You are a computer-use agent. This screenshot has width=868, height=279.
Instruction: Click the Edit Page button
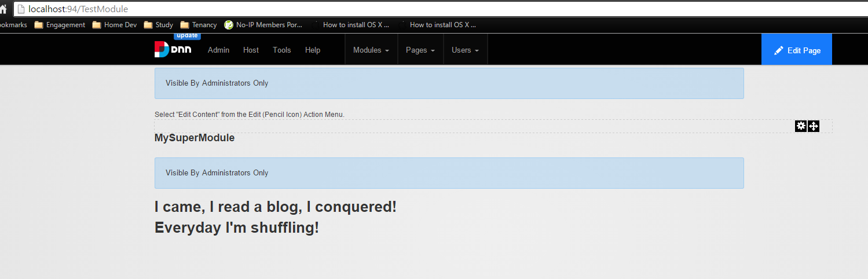(x=797, y=50)
